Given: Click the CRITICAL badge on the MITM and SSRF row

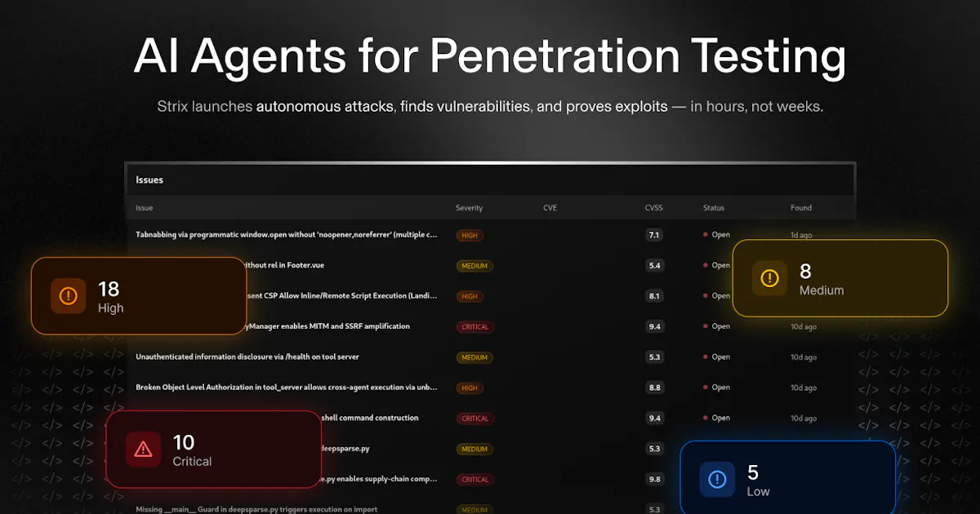Looking at the screenshot, I should click(x=474, y=327).
